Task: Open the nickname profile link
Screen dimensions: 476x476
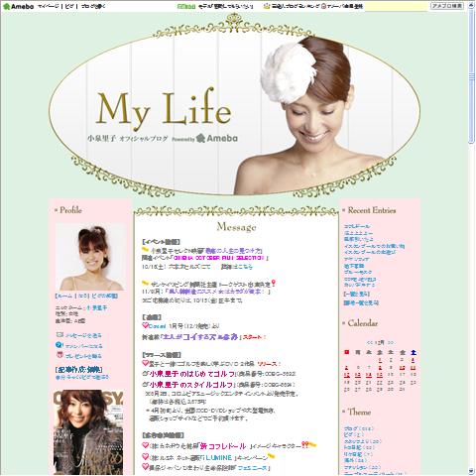Action: [x=97, y=307]
